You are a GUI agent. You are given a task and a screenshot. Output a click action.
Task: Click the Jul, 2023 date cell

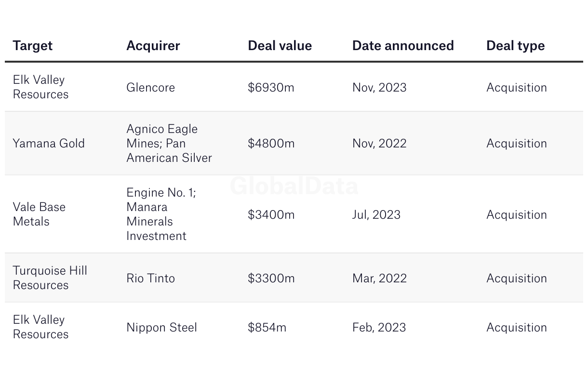pos(376,214)
